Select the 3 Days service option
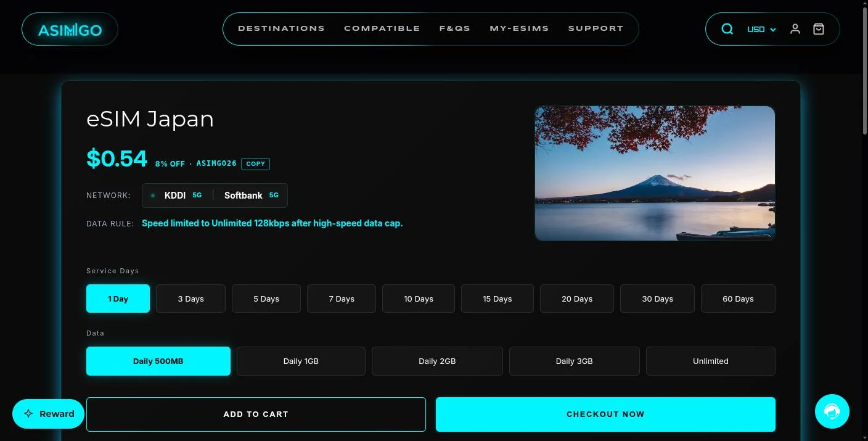Viewport: 868px width, 441px height. click(190, 299)
